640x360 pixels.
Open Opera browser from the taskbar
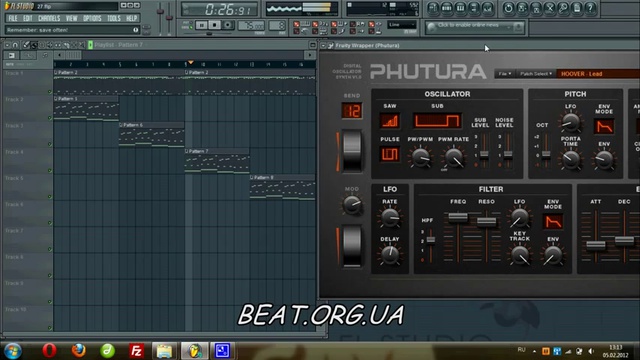pos(49,351)
